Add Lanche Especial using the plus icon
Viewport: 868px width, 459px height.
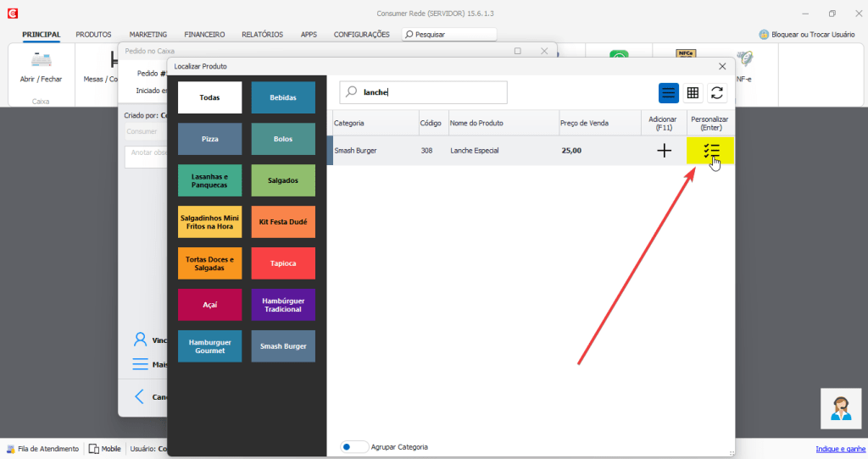[664, 151]
